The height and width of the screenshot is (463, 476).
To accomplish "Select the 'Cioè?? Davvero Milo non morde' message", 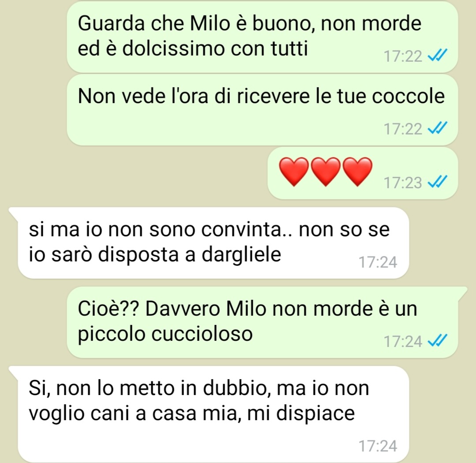I will [x=262, y=322].
